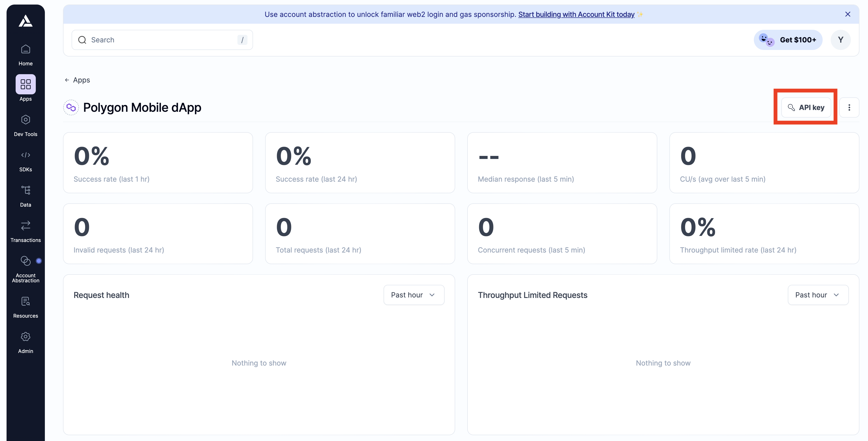The height and width of the screenshot is (441, 868).
Task: Go back via Apps breadcrumb link
Action: (82, 80)
